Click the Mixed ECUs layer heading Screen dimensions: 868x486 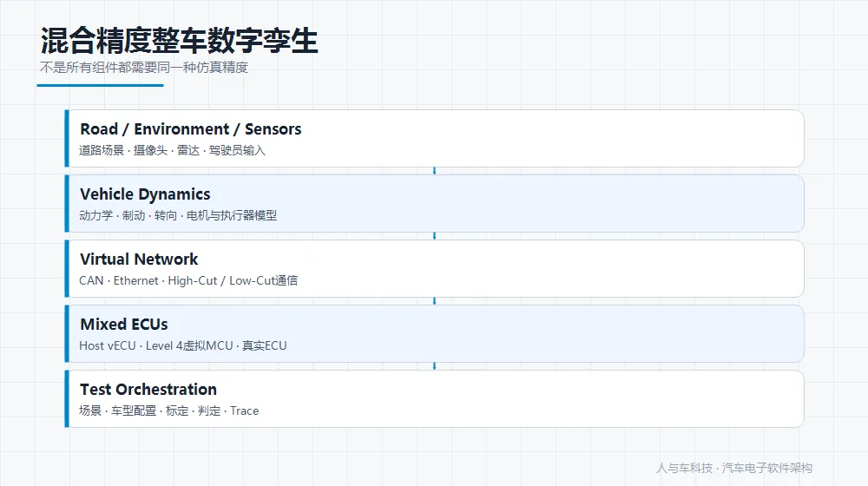[124, 325]
